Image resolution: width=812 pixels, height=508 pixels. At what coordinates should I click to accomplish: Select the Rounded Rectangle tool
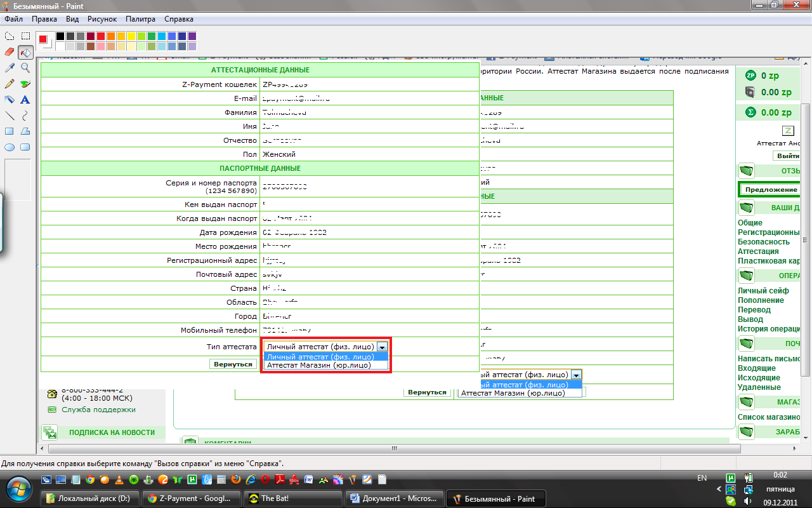pos(25,147)
